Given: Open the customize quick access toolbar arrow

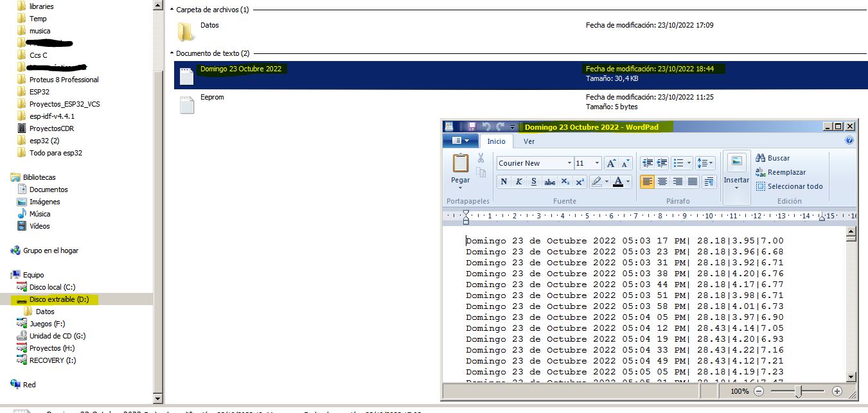Looking at the screenshot, I should point(512,127).
